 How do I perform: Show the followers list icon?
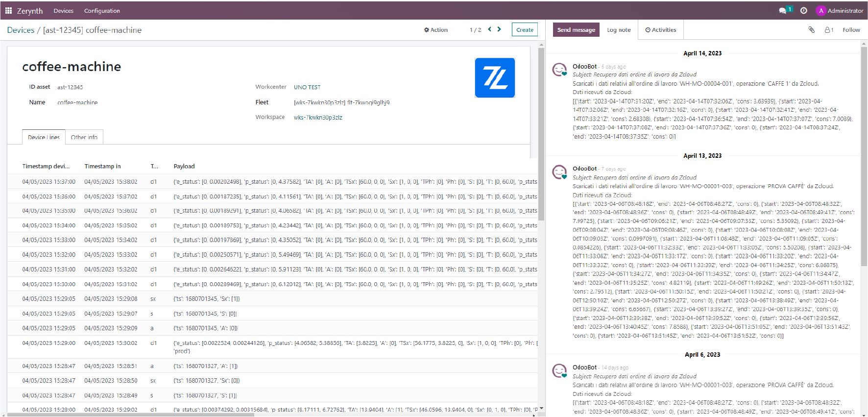pyautogui.click(x=829, y=30)
